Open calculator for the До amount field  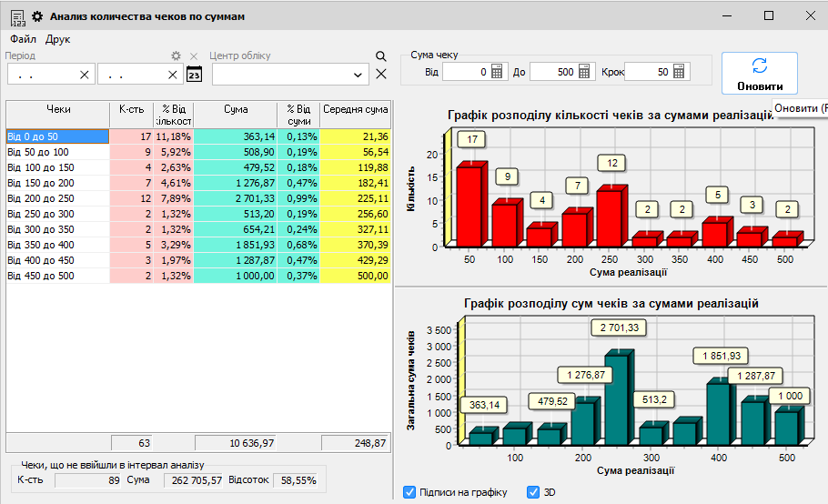586,72
